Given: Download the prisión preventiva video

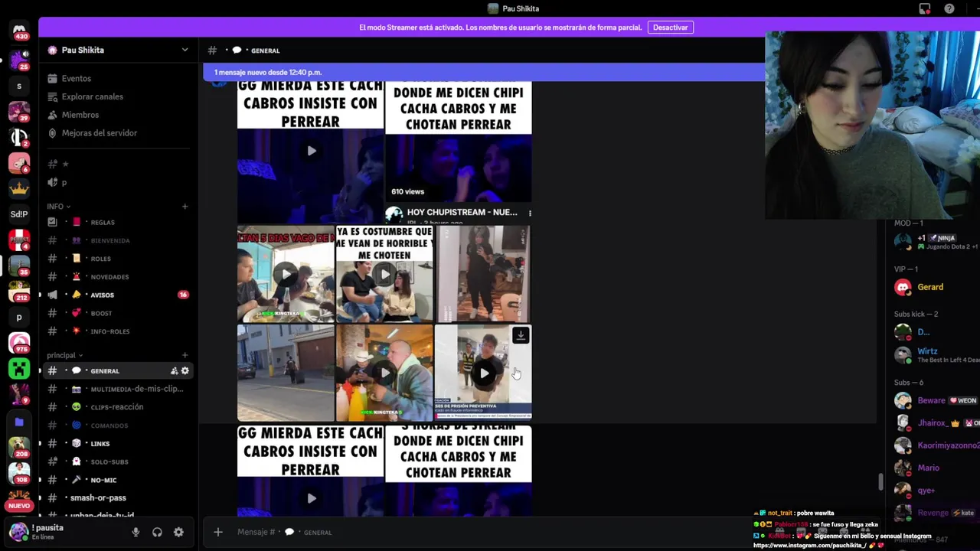Looking at the screenshot, I should pos(521,335).
